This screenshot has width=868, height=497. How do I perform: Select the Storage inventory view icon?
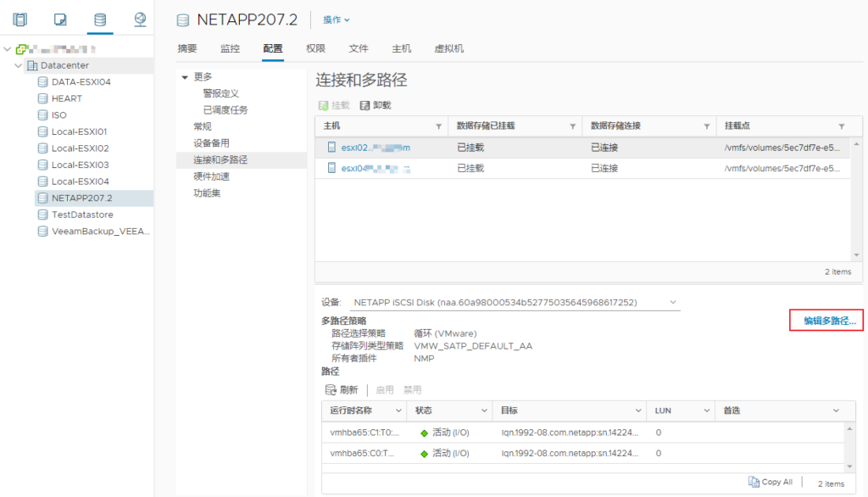point(100,19)
